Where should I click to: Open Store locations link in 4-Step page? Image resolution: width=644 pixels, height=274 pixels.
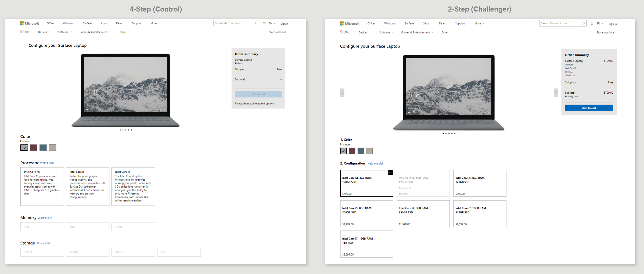coord(278,32)
